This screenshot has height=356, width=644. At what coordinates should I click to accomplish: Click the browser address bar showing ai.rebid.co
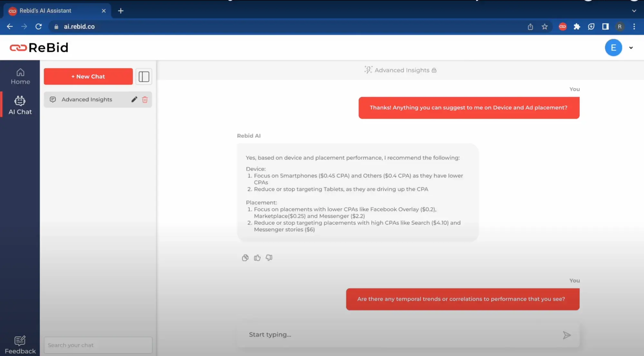pyautogui.click(x=79, y=26)
